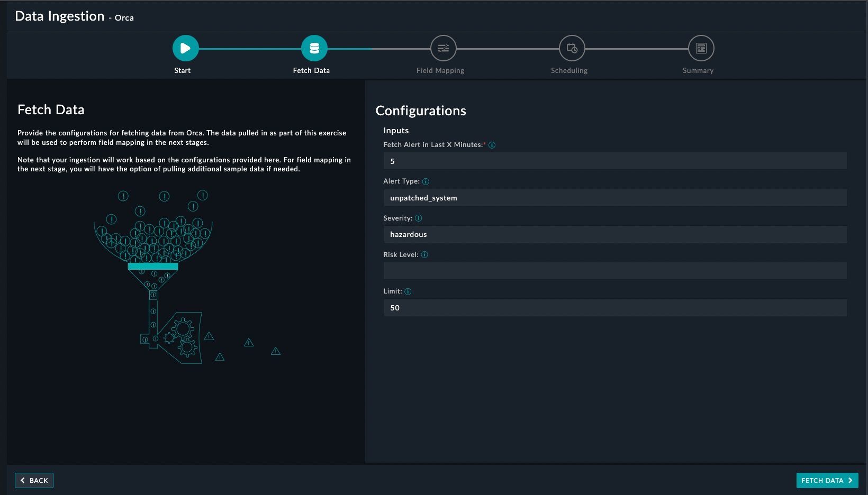Focus the Fetch Alert minutes input field
Viewport: 868px width, 495px height.
pyautogui.click(x=615, y=161)
